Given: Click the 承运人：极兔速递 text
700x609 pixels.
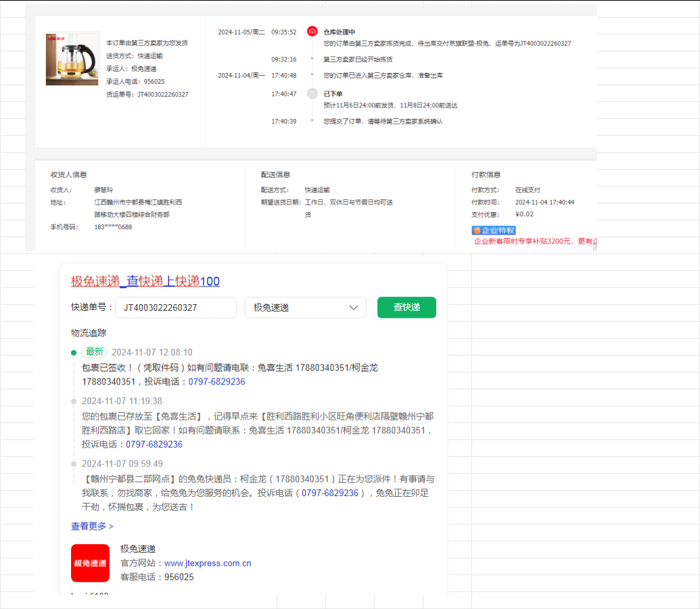Looking at the screenshot, I should pos(131,69).
